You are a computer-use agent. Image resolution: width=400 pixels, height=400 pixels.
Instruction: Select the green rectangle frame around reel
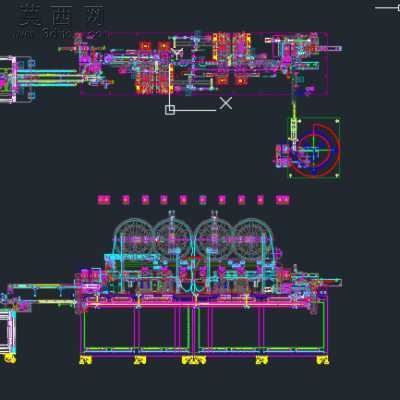[314, 148]
